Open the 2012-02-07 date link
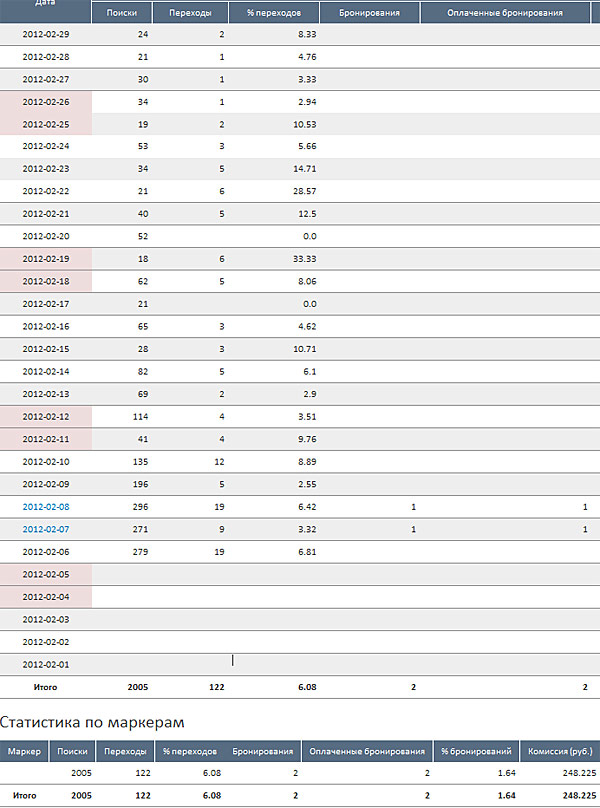Screen dimensions: 600x808 click(x=45, y=529)
